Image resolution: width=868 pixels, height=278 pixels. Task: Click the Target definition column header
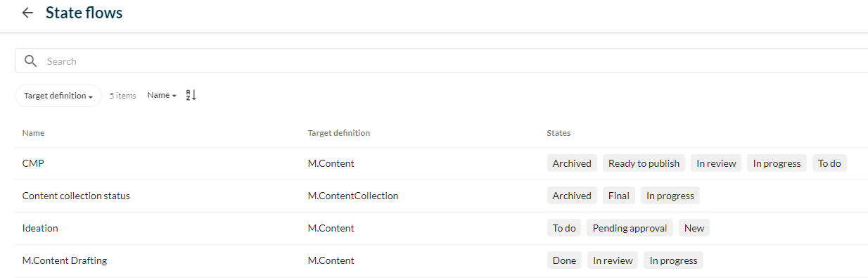click(339, 132)
